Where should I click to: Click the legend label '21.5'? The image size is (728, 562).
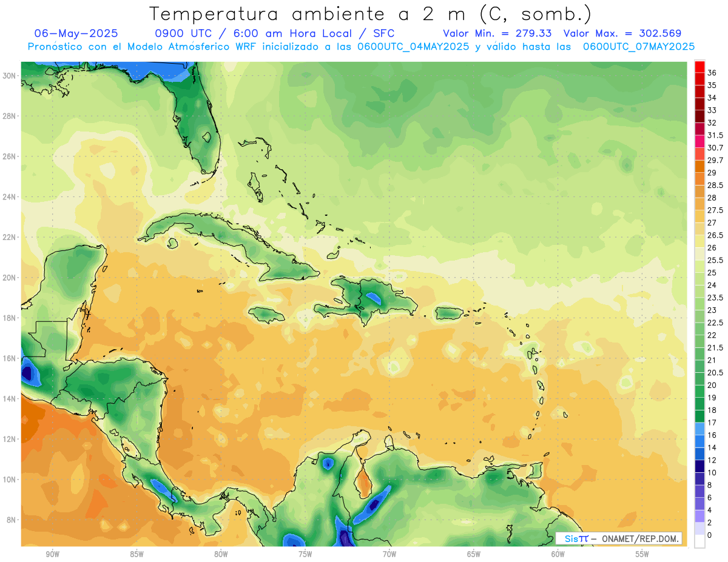[x=715, y=347]
